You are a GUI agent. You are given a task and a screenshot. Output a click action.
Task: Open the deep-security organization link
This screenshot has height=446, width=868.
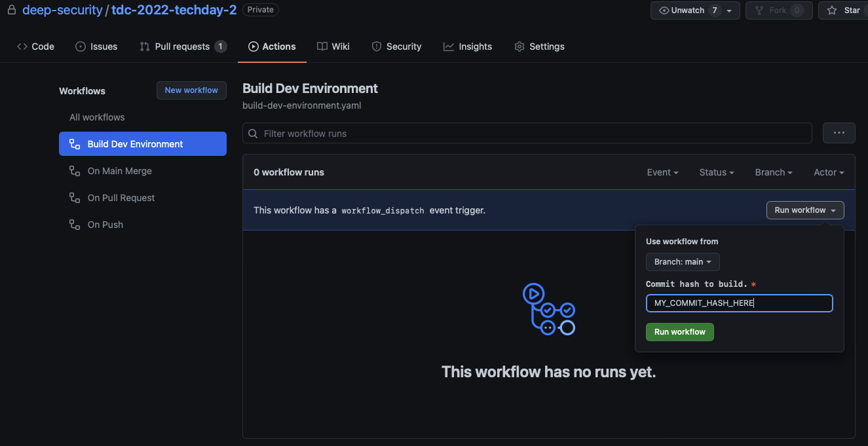[x=62, y=10]
